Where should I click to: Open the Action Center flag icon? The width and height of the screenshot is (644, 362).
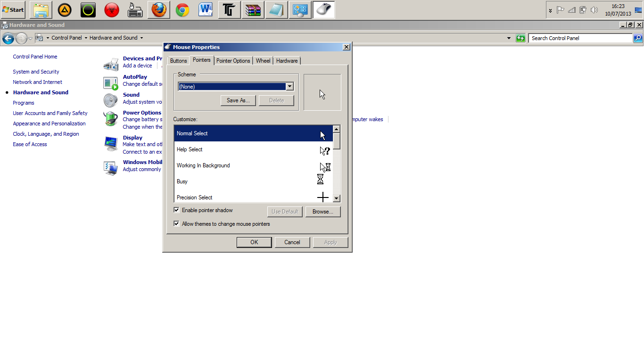561,10
